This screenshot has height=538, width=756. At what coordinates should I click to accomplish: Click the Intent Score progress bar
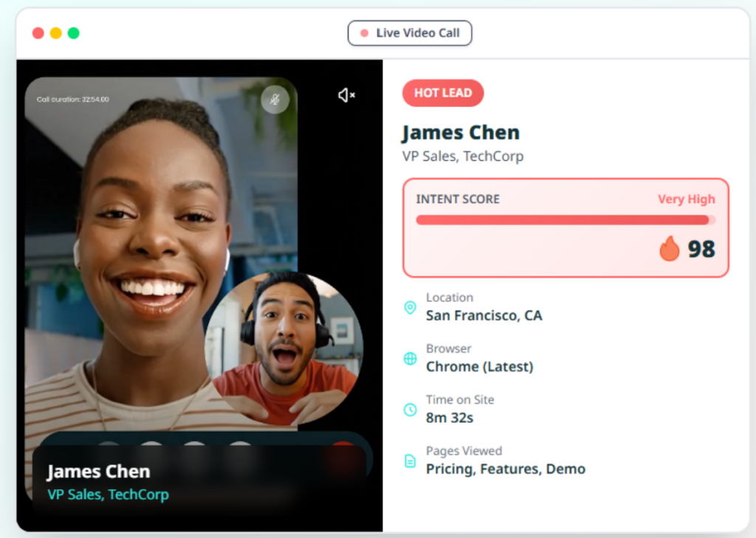coord(565,220)
